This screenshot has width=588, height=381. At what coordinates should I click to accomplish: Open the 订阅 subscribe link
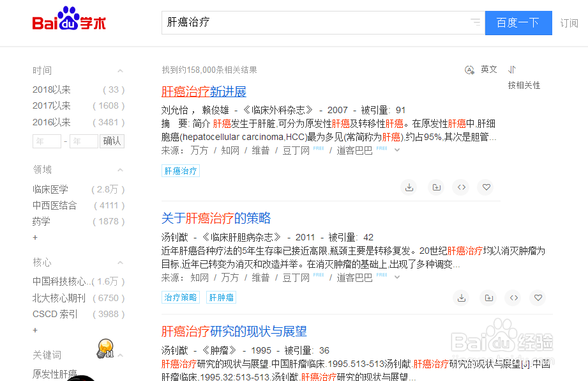click(x=569, y=23)
